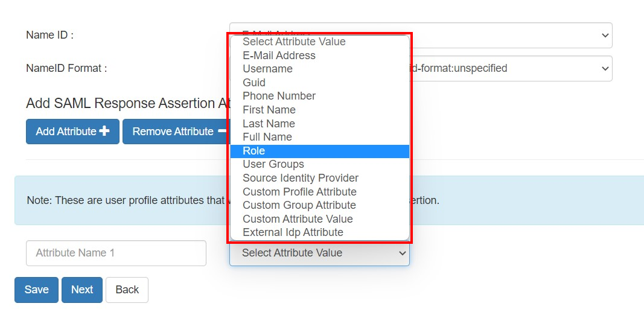
Task: Choose External Idp Attribute option
Action: [319, 232]
